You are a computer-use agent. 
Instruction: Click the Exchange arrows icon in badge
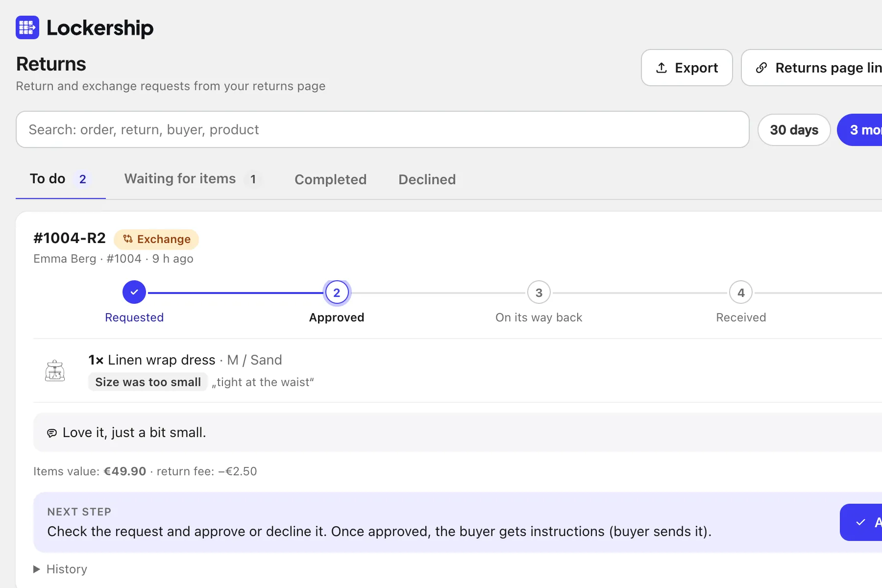coord(128,239)
